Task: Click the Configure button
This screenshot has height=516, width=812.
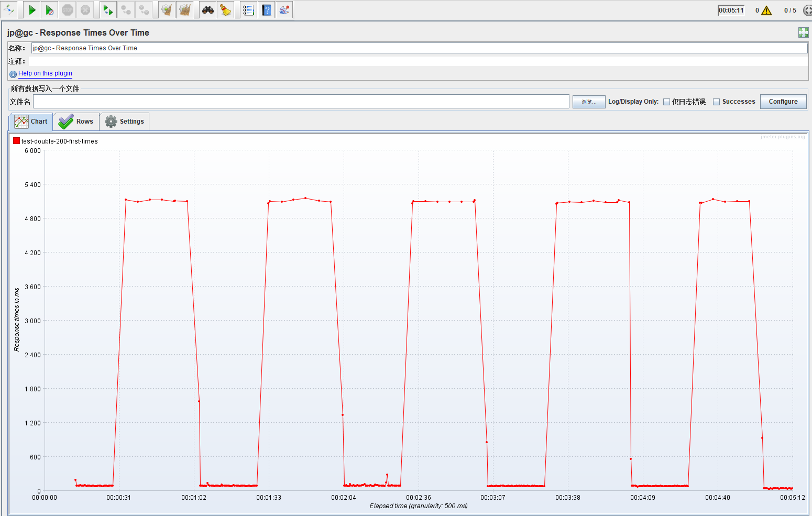Action: click(783, 102)
